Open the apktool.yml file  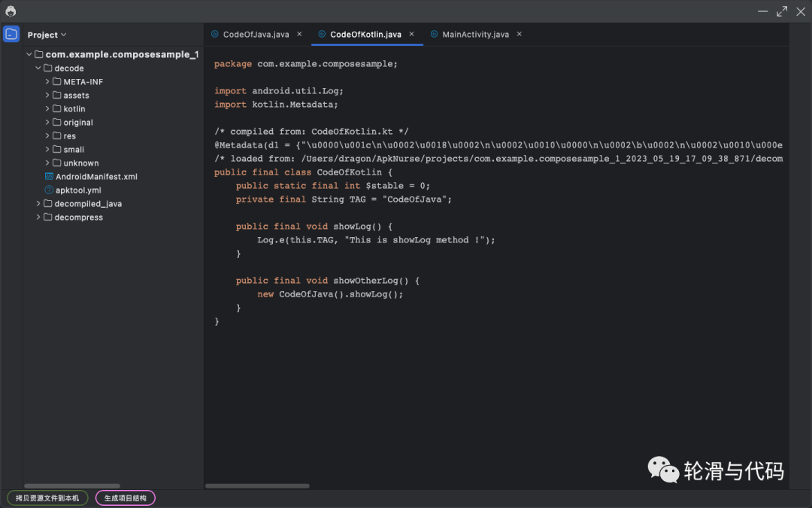tap(77, 190)
